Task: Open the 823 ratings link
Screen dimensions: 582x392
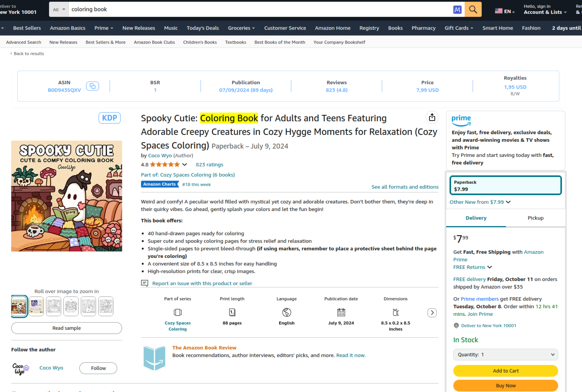Action: (x=209, y=164)
